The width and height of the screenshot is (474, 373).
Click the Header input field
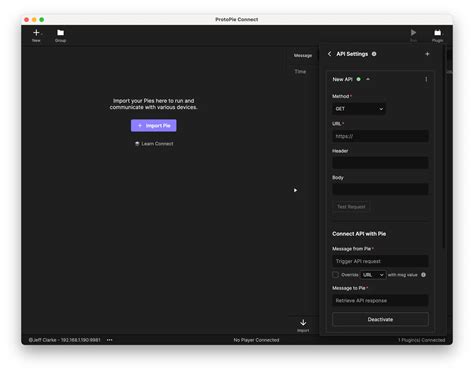[380, 163]
